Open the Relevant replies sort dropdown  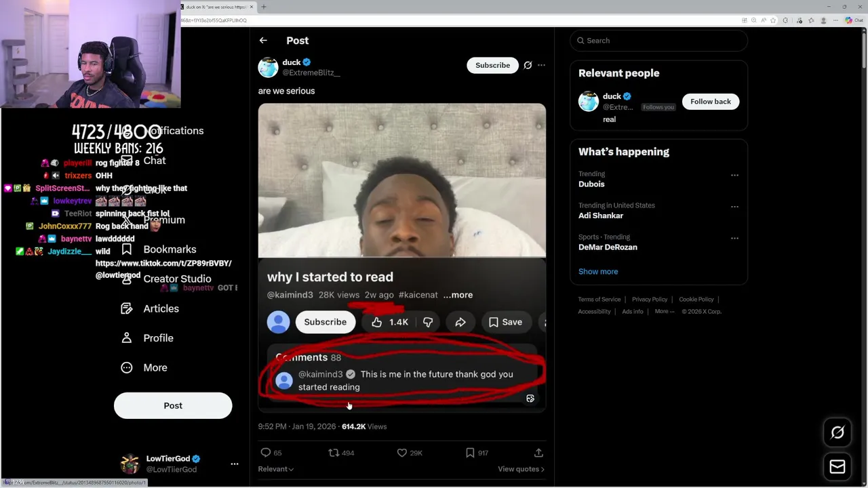coord(275,469)
